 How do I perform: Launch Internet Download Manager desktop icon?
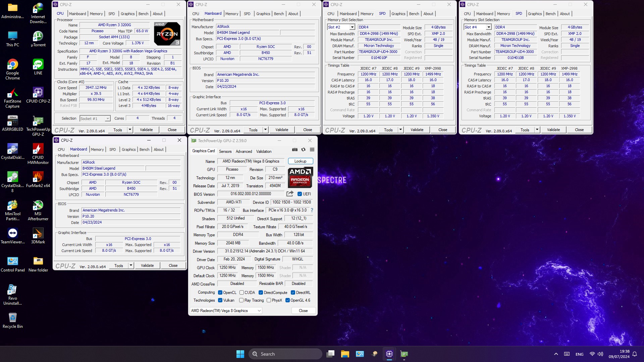(38, 13)
